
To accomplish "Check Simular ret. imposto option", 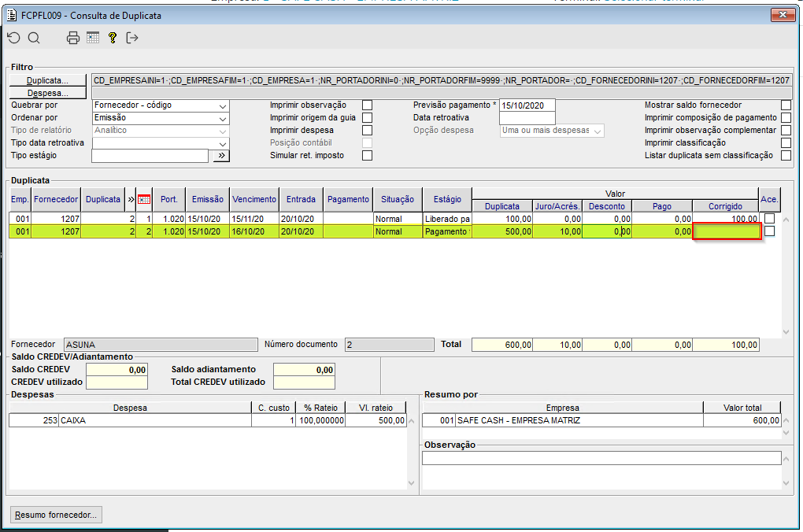I will coord(367,156).
